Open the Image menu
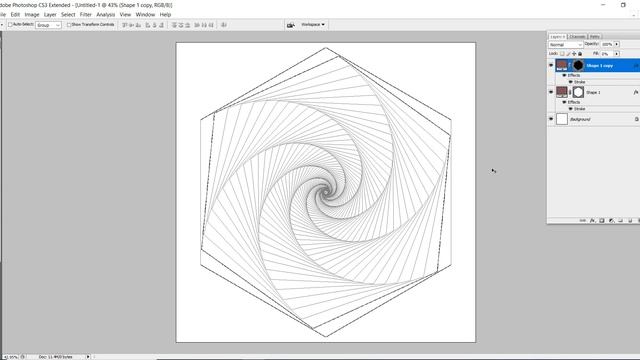The width and height of the screenshot is (640, 360). click(32, 14)
